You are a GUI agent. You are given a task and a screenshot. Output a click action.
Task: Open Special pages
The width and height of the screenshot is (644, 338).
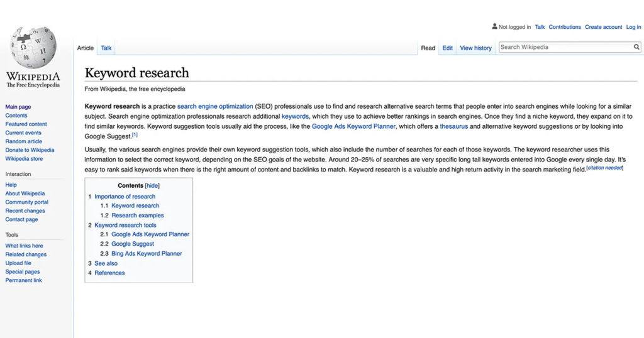(23, 271)
